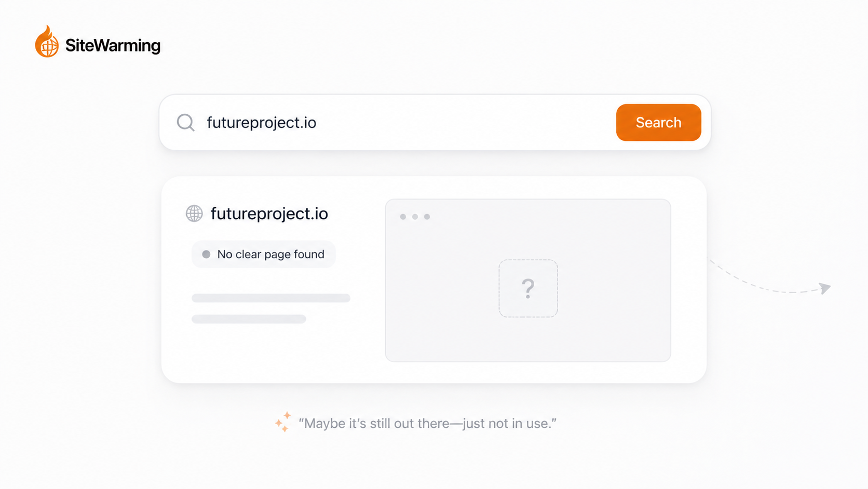Click the SiteWarming flame globe logo

[x=47, y=42]
